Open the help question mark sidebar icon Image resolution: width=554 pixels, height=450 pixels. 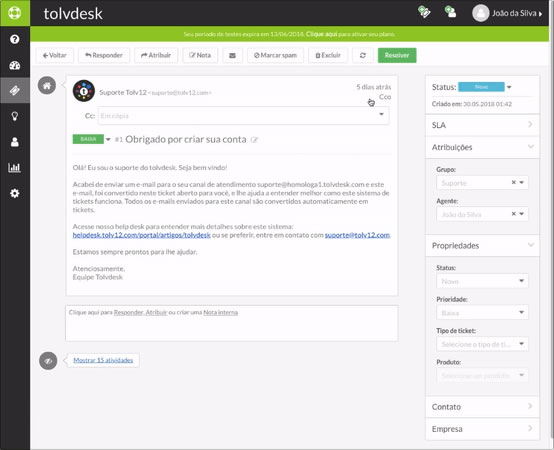(14, 39)
